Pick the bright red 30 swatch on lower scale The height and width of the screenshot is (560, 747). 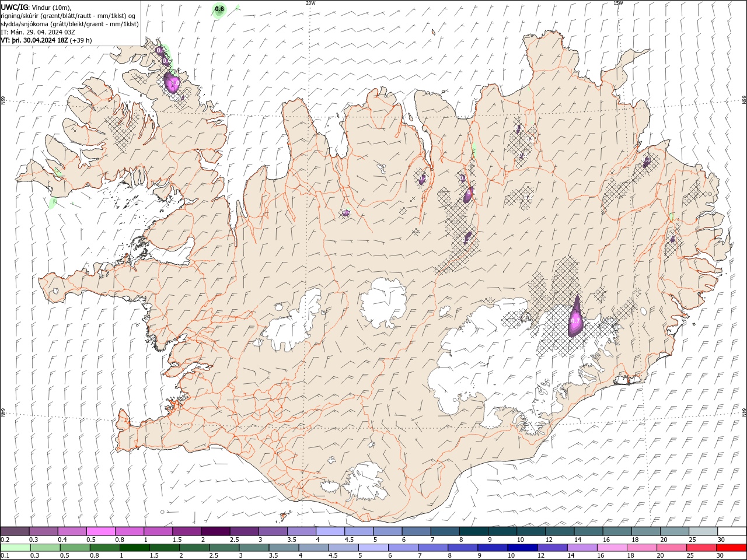(x=732, y=548)
